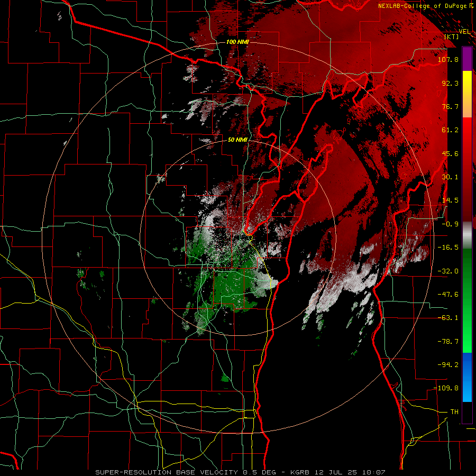Click the purple segment of the color bar
The width and height of the screenshot is (476, 476).
tap(467, 59)
